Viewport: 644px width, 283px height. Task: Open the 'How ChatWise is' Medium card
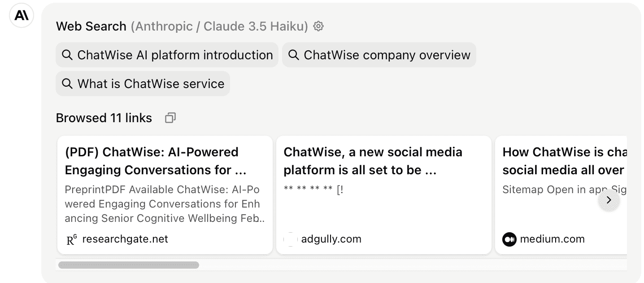tap(561, 195)
